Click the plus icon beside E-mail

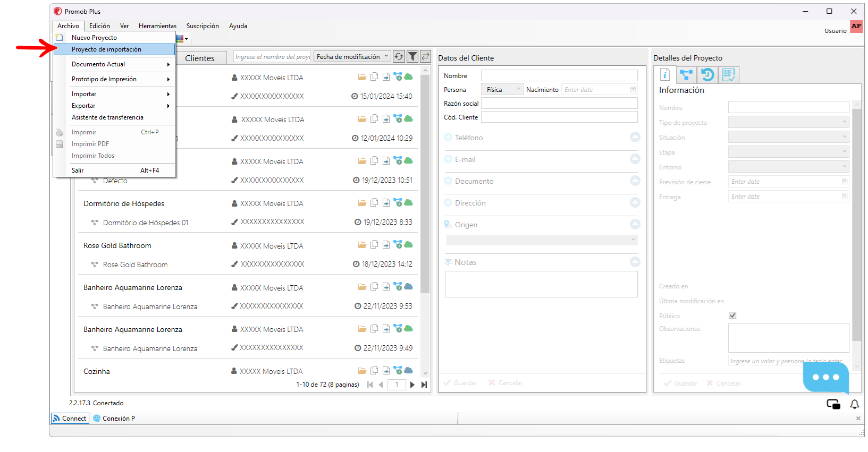(x=448, y=159)
